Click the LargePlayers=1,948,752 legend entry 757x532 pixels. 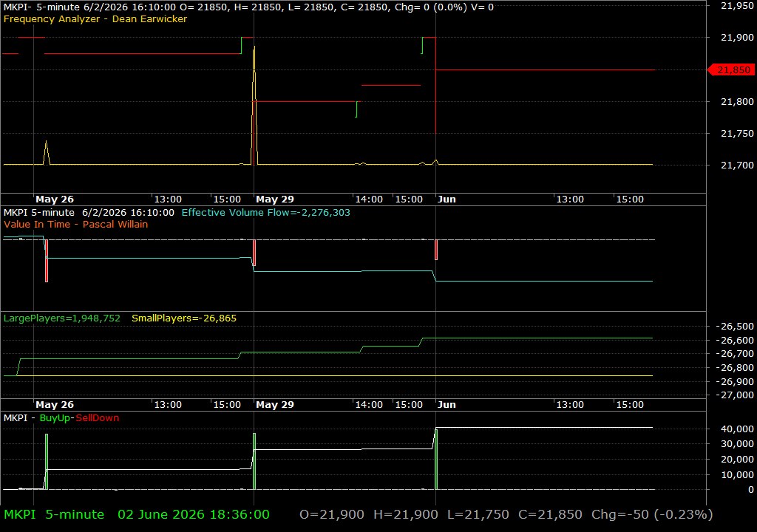point(62,318)
